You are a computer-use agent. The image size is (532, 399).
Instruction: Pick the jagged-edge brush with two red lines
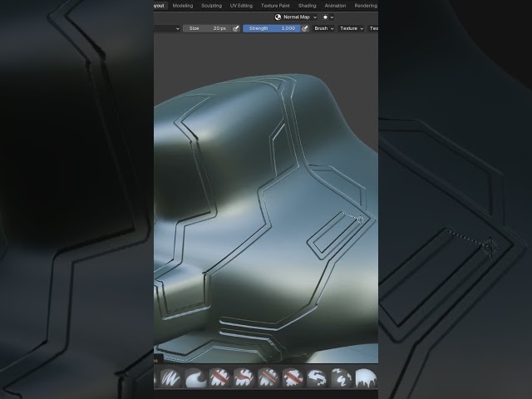(293, 378)
